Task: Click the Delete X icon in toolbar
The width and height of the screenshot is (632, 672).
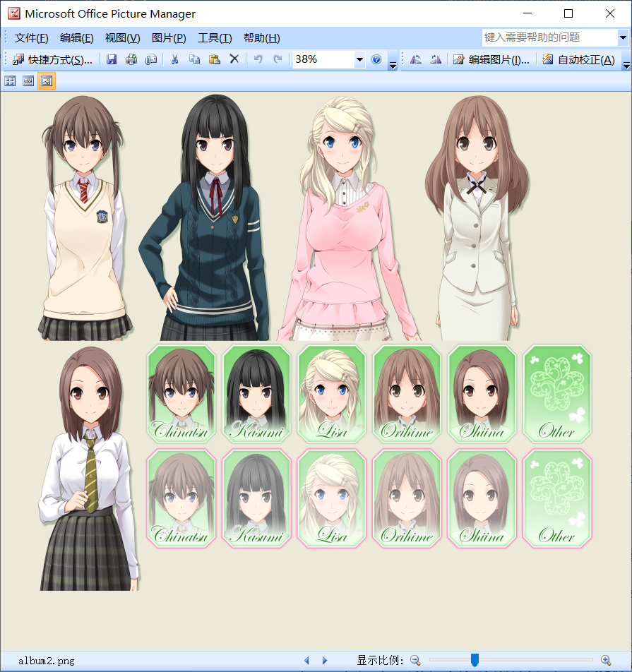Action: point(234,59)
